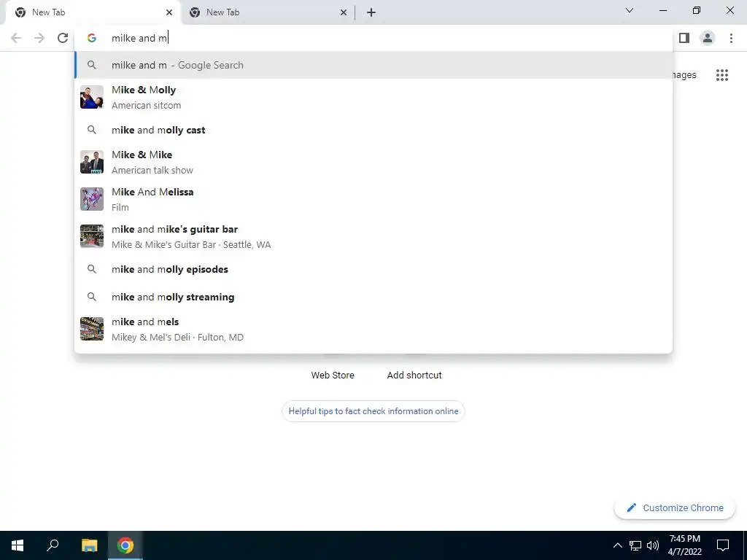Choose 'mike and molly streaming' suggestion
Screen dimensions: 747x560
pos(373,297)
